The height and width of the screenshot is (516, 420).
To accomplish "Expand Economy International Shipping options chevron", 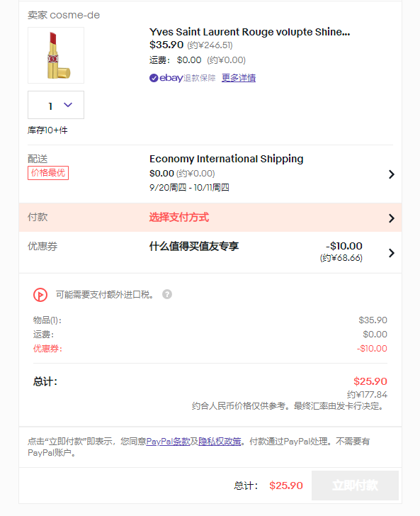I will point(392,174).
